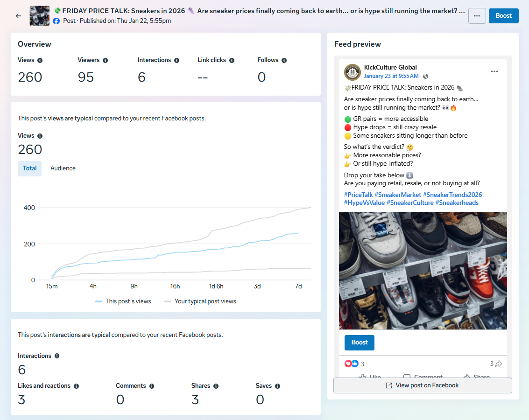Click the info icon beside Link clicks

tap(232, 60)
